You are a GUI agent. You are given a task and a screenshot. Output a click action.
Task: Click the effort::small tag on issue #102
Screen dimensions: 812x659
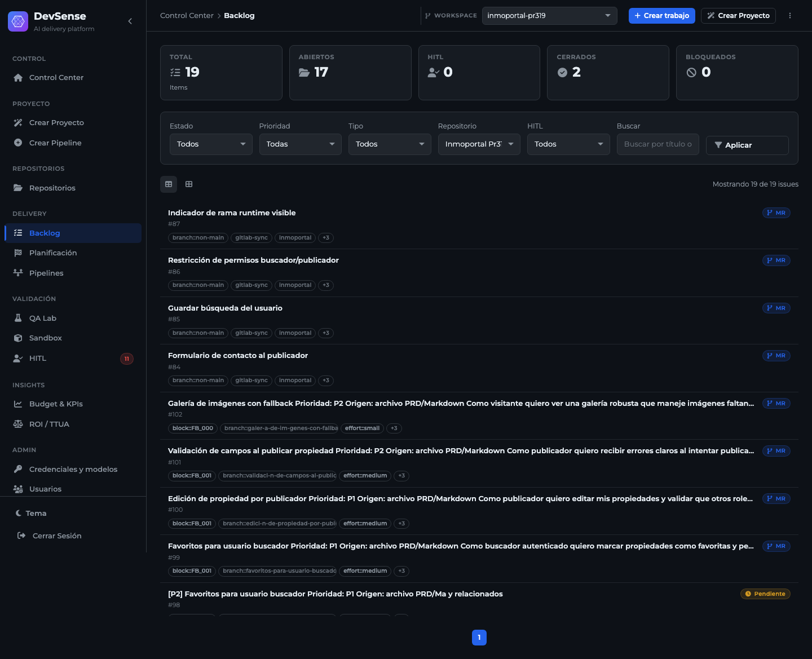point(362,428)
